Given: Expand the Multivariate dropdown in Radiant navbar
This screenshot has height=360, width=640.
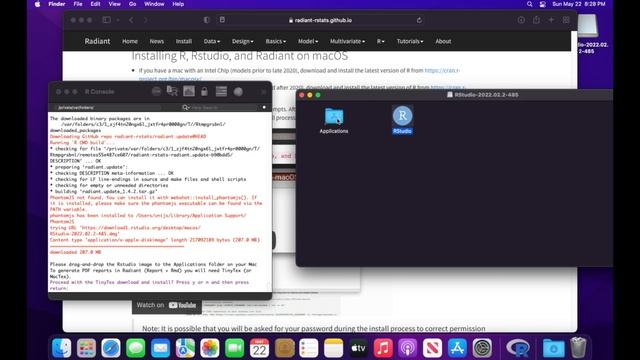Looking at the screenshot, I should coord(347,41).
